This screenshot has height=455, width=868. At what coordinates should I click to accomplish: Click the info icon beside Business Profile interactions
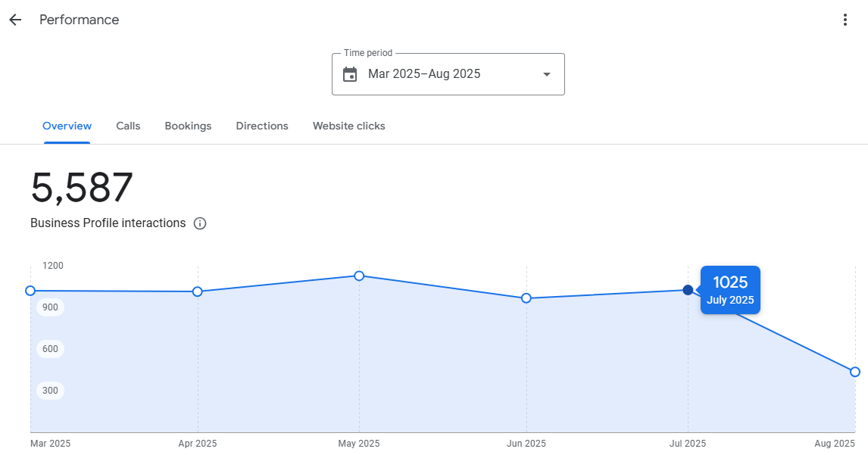(200, 223)
